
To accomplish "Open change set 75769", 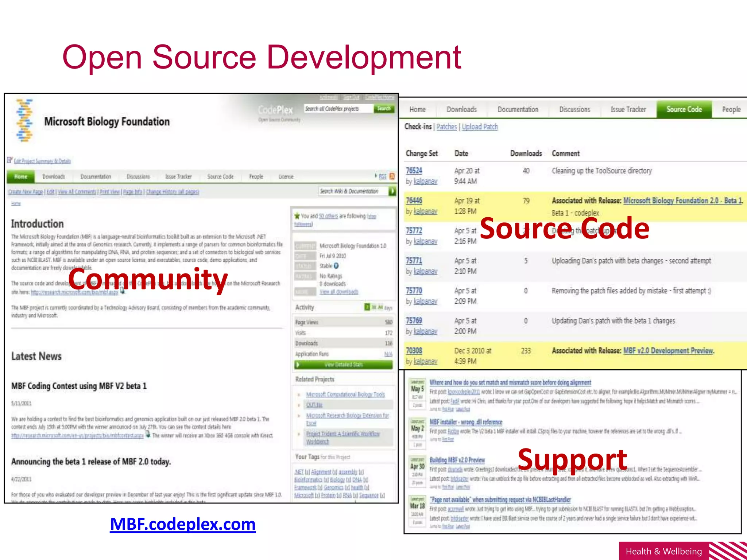I will pyautogui.click(x=414, y=320).
